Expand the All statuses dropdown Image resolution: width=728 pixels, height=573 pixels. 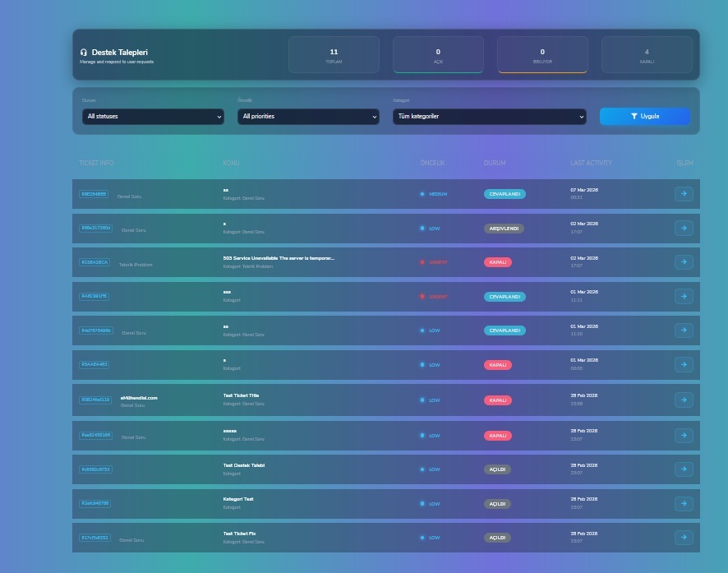(x=153, y=117)
